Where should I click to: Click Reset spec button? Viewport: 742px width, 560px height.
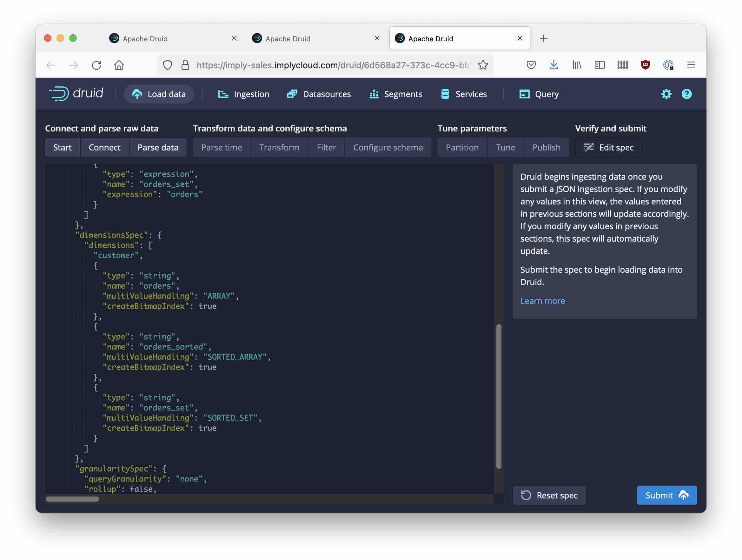(549, 495)
